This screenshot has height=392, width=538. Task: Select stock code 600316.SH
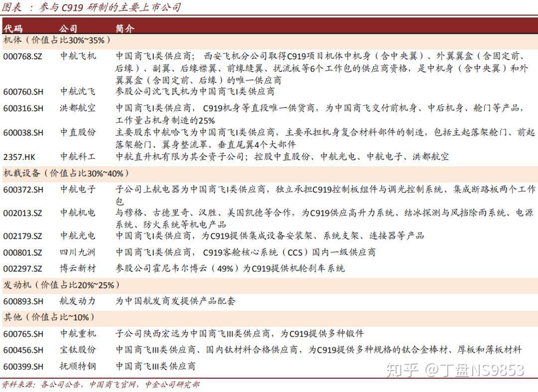click(23, 108)
